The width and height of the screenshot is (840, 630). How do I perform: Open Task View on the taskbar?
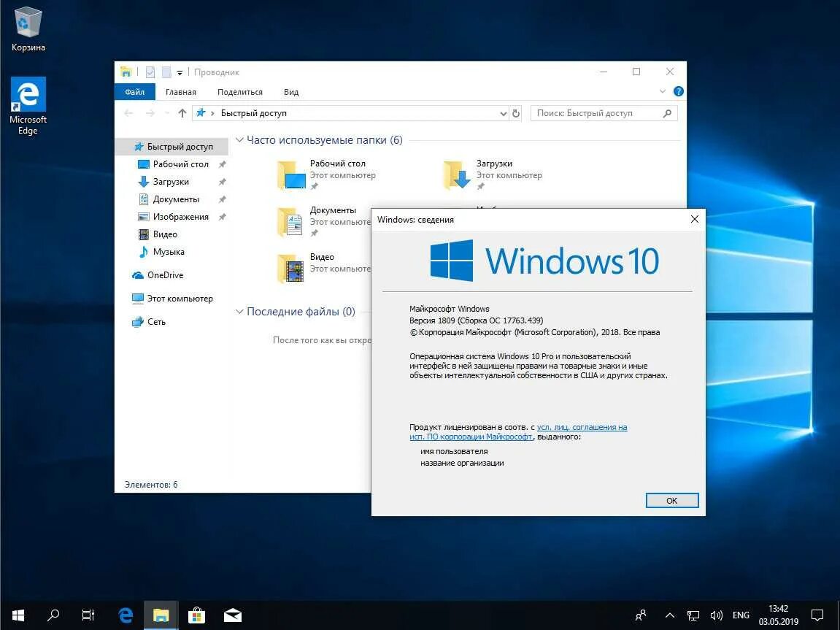point(88,615)
